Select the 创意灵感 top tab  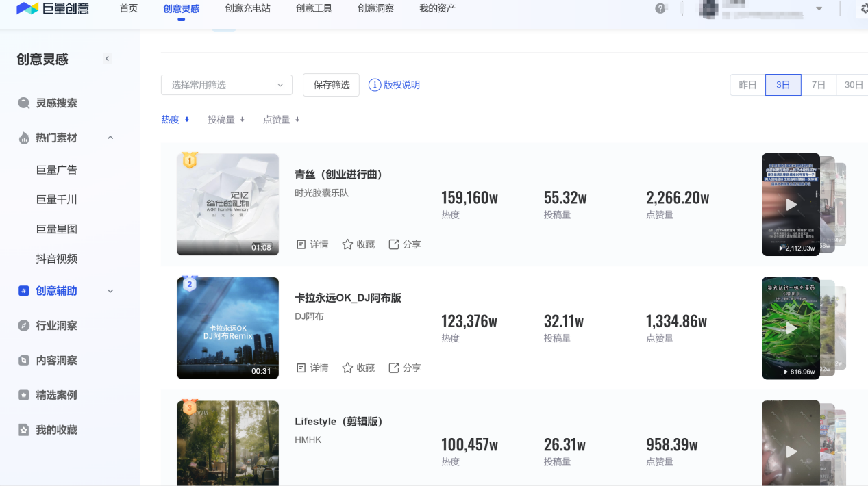pos(182,9)
